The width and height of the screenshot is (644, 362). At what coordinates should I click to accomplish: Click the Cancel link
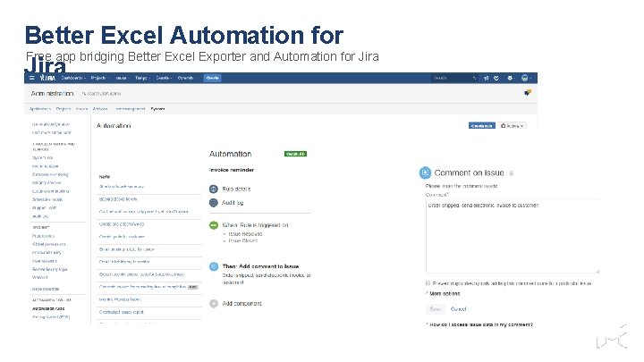coord(458,309)
